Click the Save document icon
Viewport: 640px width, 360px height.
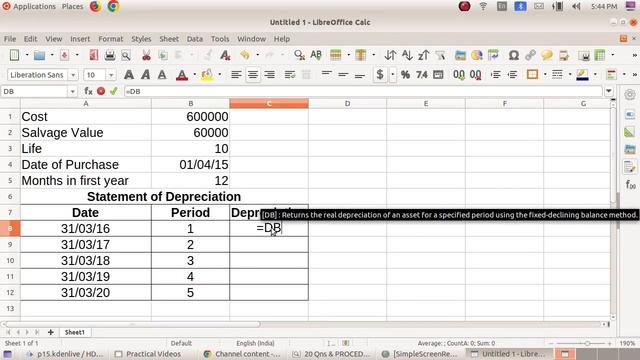(x=64, y=55)
